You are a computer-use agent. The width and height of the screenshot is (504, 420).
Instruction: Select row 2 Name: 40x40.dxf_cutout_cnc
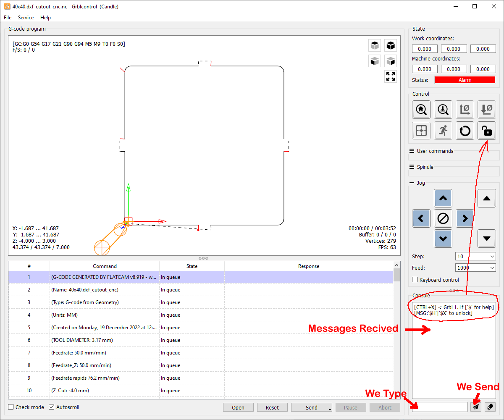[201, 290]
